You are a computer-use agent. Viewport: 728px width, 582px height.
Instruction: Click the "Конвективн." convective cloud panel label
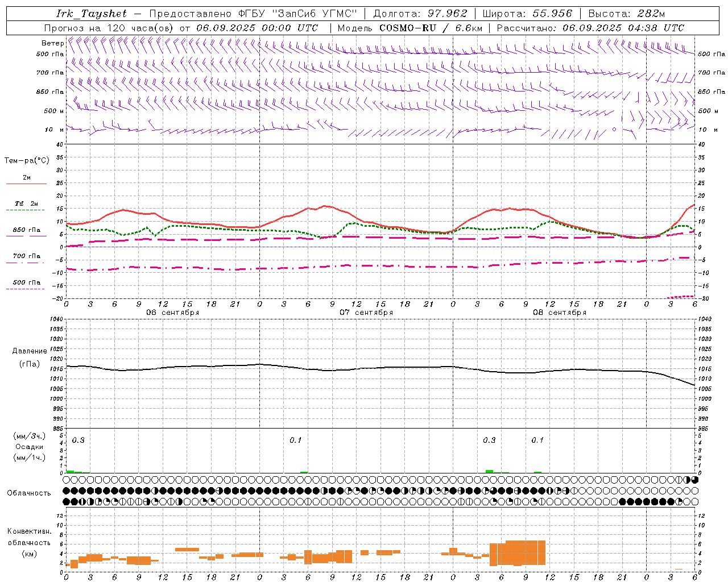[x=29, y=531]
